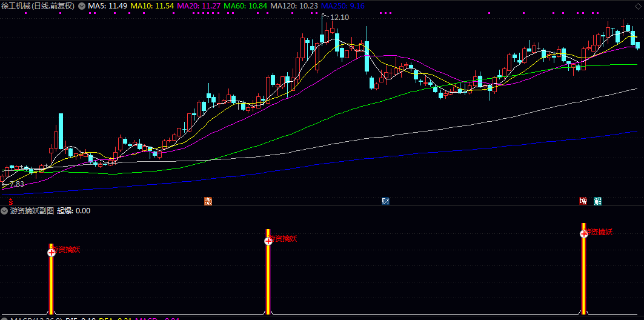Select the MA60 moving average label
Image resolution: width=644 pixels, height=320 pixels.
[245, 5]
